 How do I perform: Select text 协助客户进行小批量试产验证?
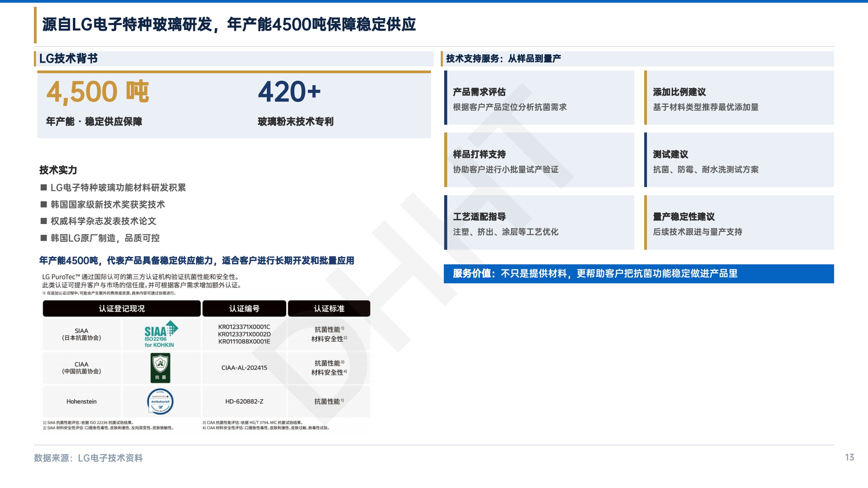pos(506,169)
